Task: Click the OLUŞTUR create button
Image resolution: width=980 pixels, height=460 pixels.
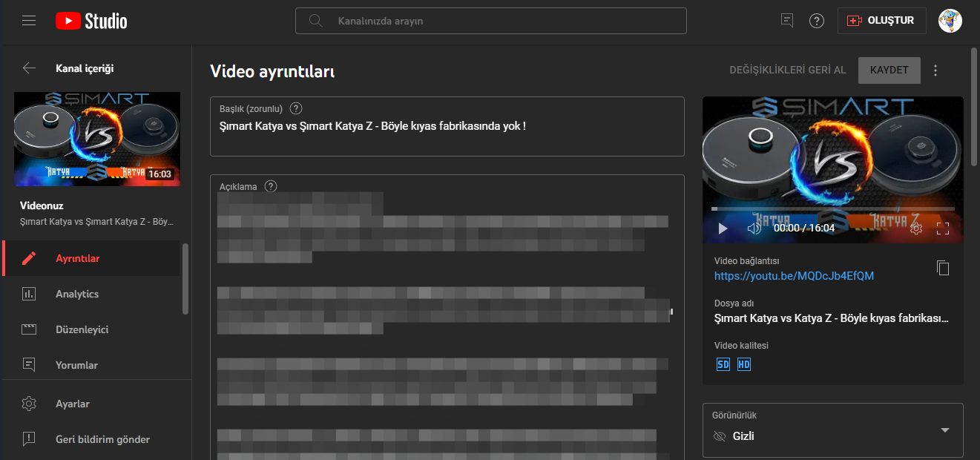Action: (x=881, y=21)
